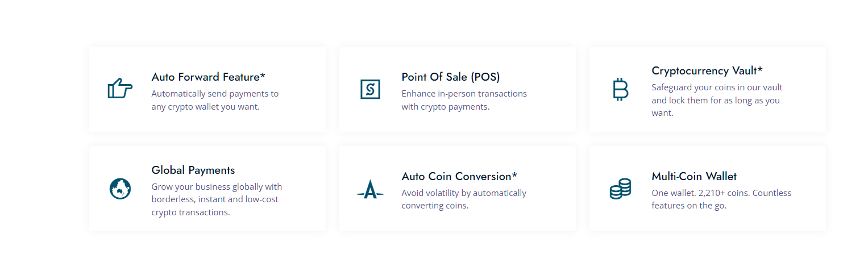
Task: Click the "Avoid volatility" description text
Action: click(x=464, y=199)
